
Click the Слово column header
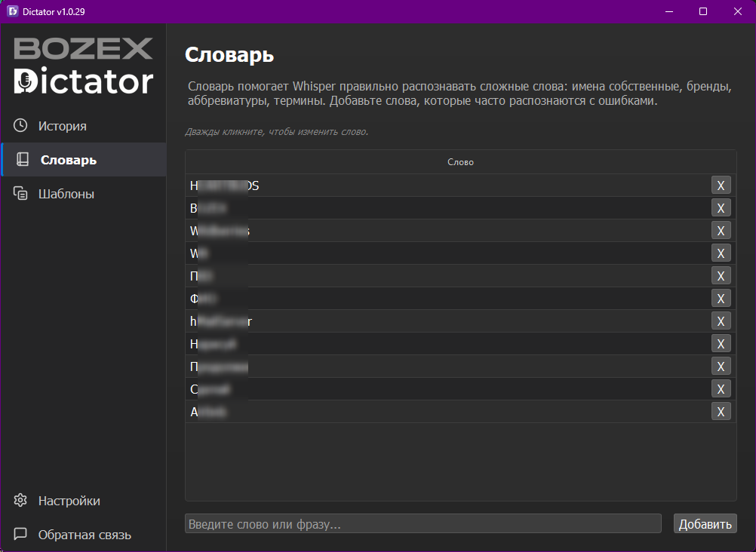pyautogui.click(x=460, y=162)
